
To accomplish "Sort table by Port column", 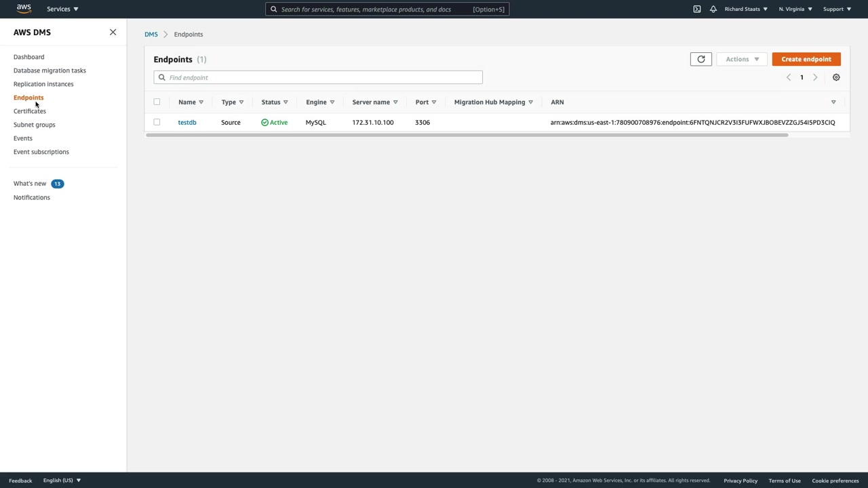I will [426, 102].
